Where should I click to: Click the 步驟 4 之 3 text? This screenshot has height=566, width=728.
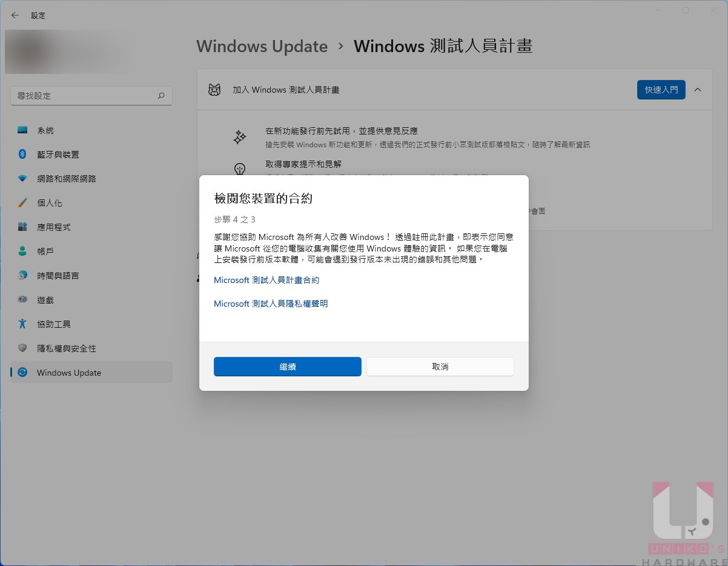click(234, 219)
